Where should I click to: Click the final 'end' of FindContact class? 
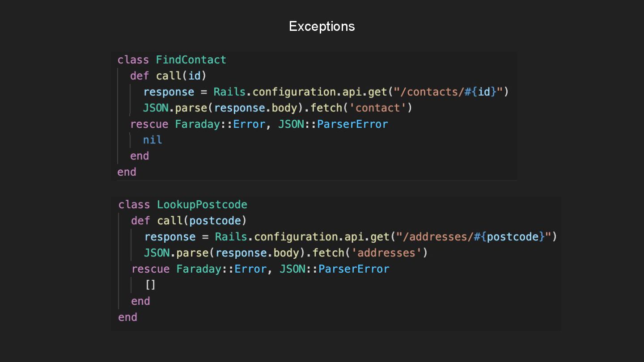(127, 172)
